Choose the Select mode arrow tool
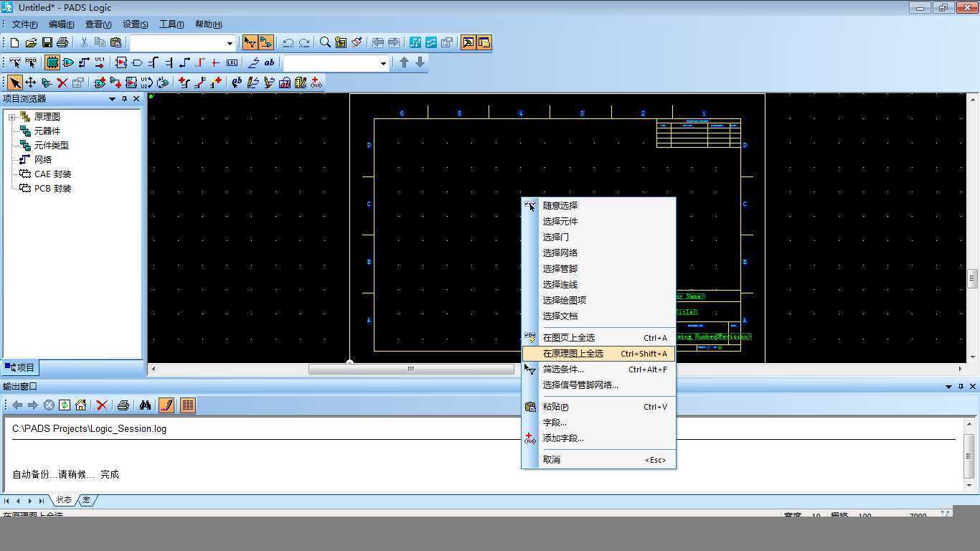The width and height of the screenshot is (980, 551). pyautogui.click(x=14, y=83)
